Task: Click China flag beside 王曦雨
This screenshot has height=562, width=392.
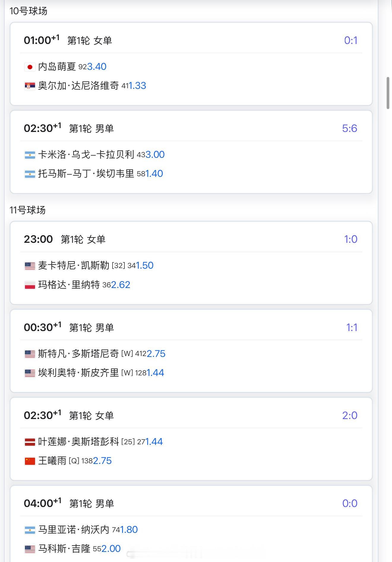Action: pos(30,461)
